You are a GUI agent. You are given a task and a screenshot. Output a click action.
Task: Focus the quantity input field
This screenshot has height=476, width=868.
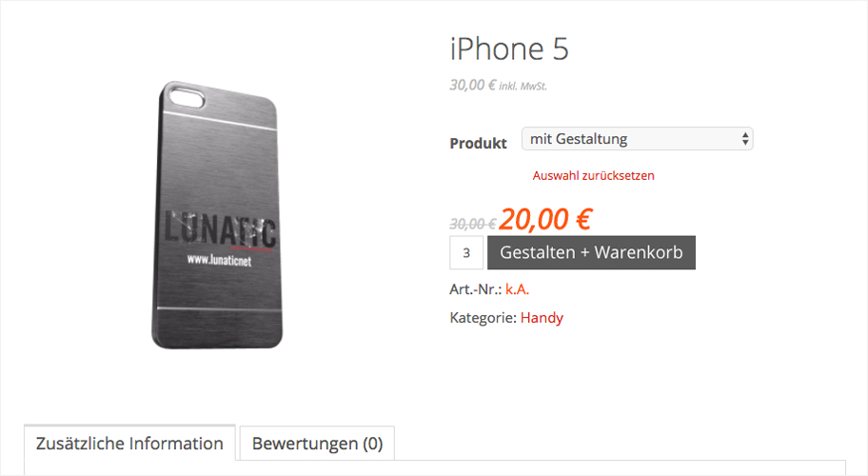[x=466, y=252]
